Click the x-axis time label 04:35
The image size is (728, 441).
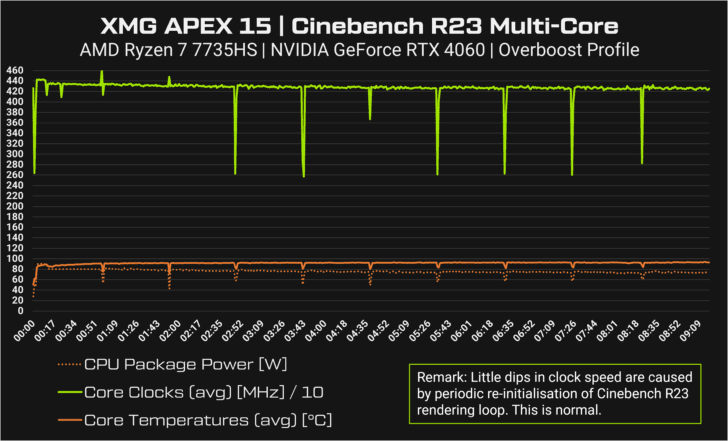point(358,331)
